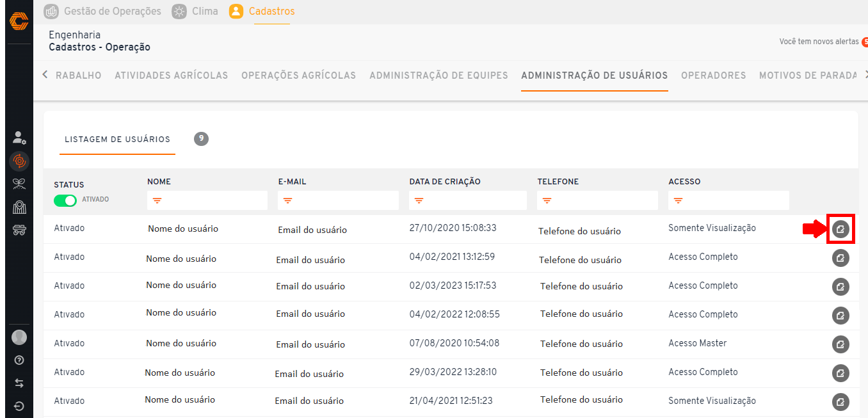Open the Administração de Equipes tab
The image size is (868, 418).
click(438, 76)
